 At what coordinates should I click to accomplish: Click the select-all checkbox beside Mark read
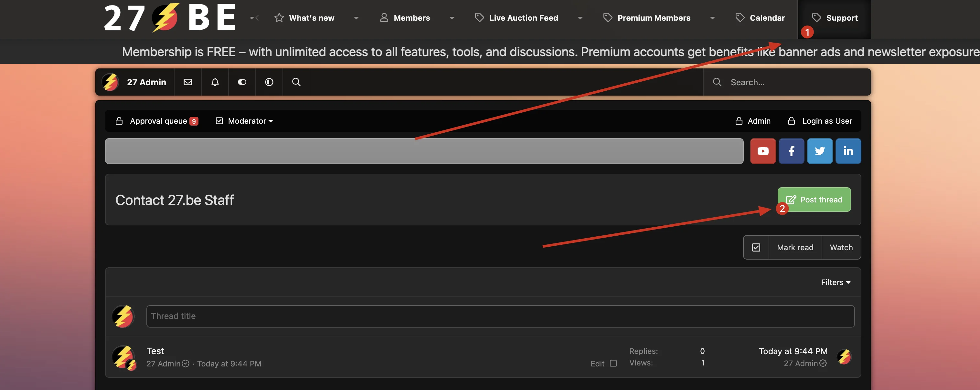pyautogui.click(x=756, y=247)
